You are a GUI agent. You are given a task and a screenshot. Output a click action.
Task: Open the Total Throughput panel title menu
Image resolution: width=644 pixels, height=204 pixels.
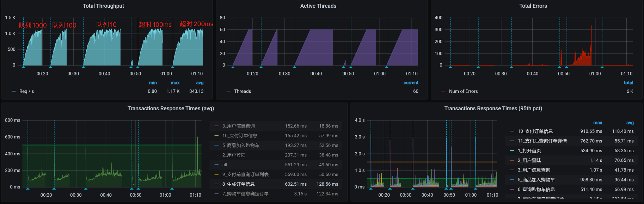coord(103,6)
